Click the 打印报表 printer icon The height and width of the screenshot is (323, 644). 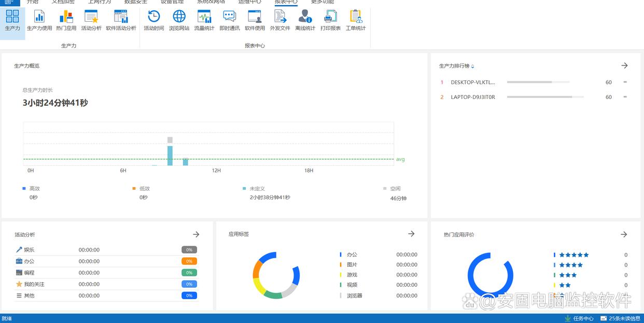330,19
